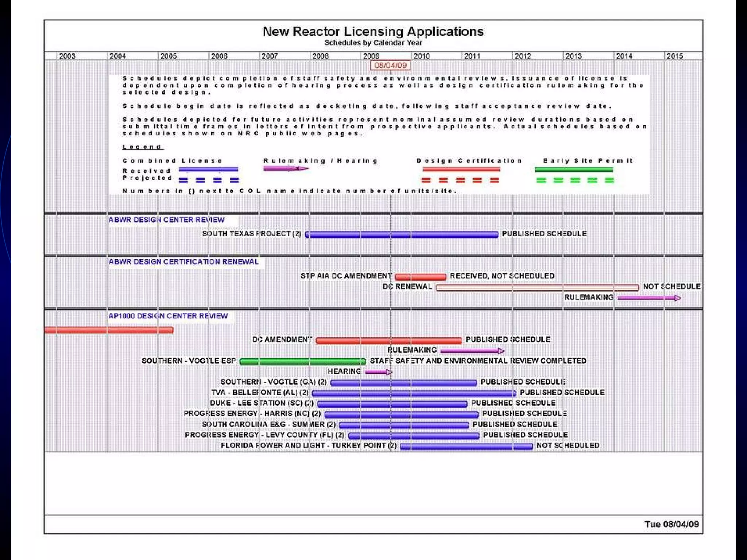
Task: Click the ABWR Design Center Review heading
Action: tap(166, 220)
